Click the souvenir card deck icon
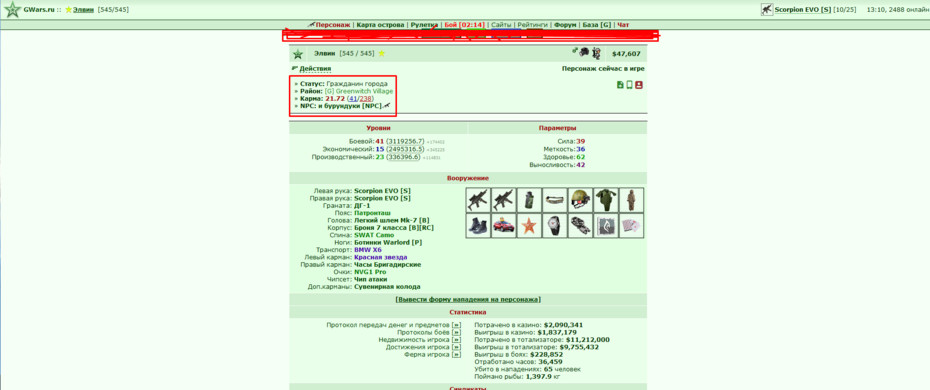This screenshot has height=390, width=930. coord(632,226)
